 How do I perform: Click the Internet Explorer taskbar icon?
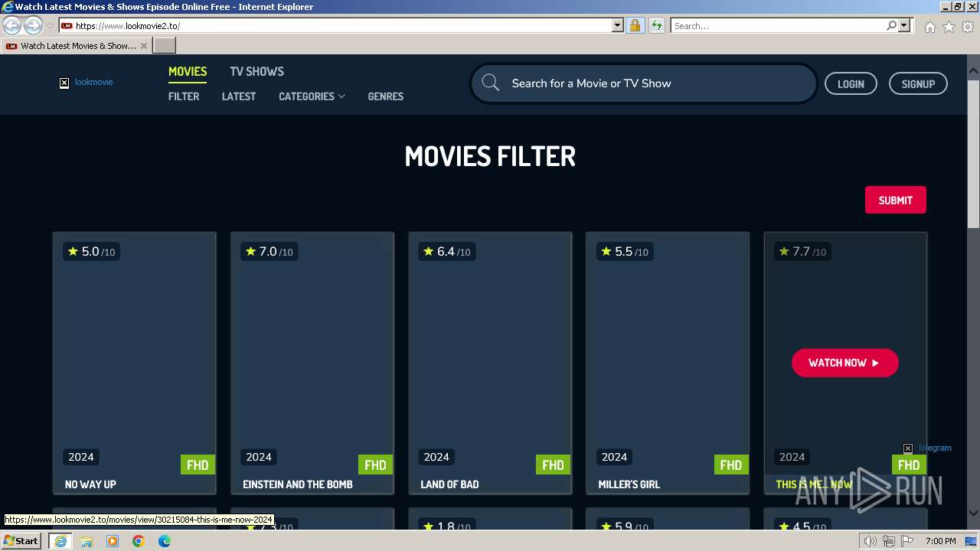click(x=60, y=541)
